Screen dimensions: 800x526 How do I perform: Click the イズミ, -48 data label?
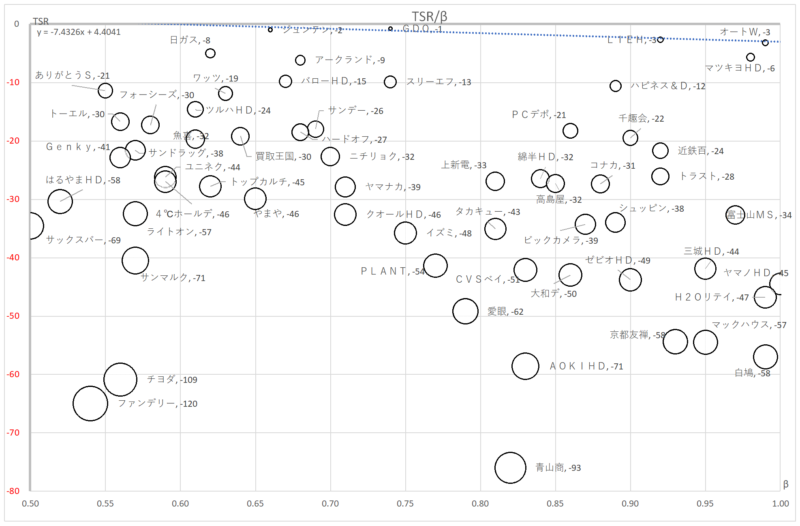point(449,233)
